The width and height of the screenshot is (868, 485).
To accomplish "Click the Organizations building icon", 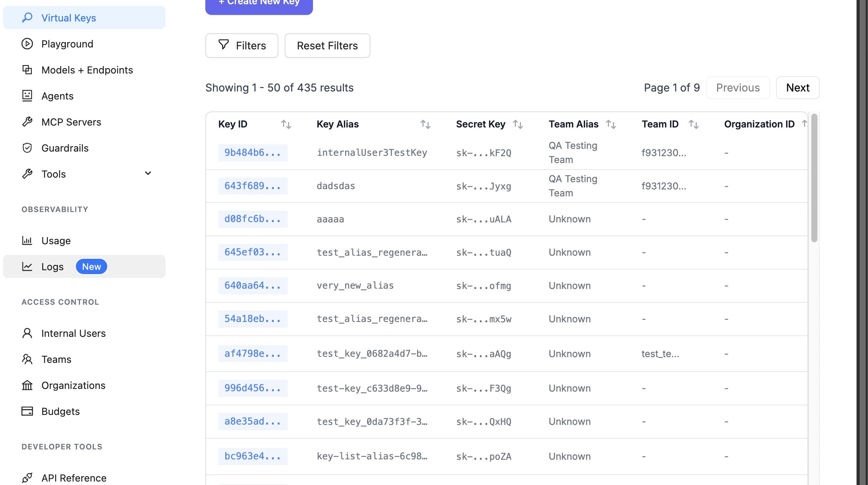I will 27,385.
